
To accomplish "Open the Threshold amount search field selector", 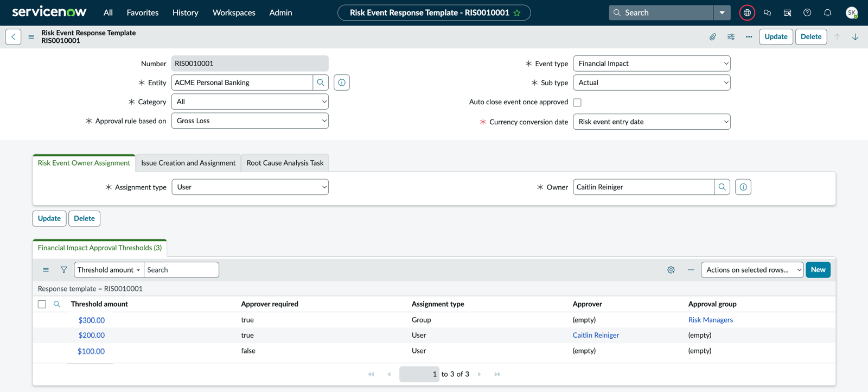I will click(109, 270).
